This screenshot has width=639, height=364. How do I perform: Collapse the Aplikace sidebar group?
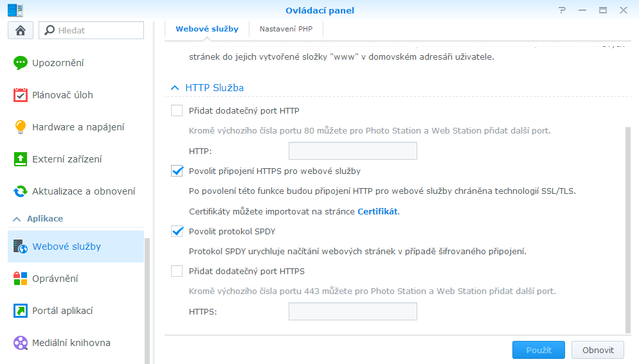[x=17, y=219]
